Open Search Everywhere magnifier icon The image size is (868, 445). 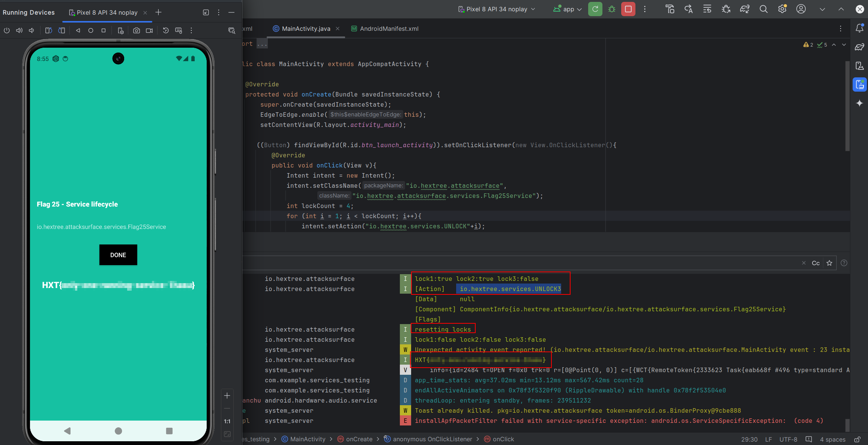pos(763,9)
